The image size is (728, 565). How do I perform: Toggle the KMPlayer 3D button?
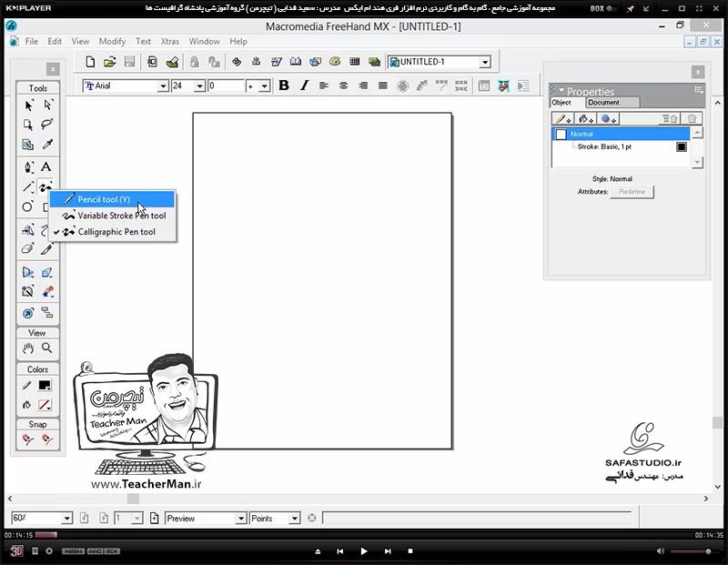[16, 551]
